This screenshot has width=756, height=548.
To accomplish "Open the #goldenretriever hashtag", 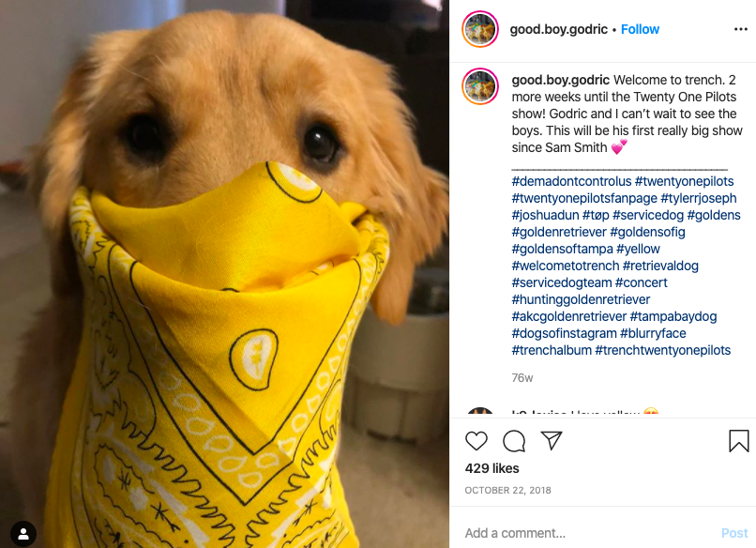I will [559, 232].
